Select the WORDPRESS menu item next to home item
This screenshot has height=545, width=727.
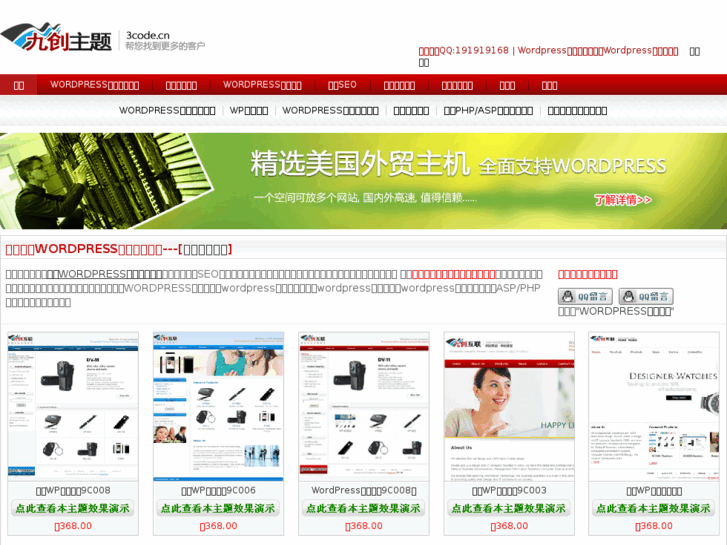95,85
